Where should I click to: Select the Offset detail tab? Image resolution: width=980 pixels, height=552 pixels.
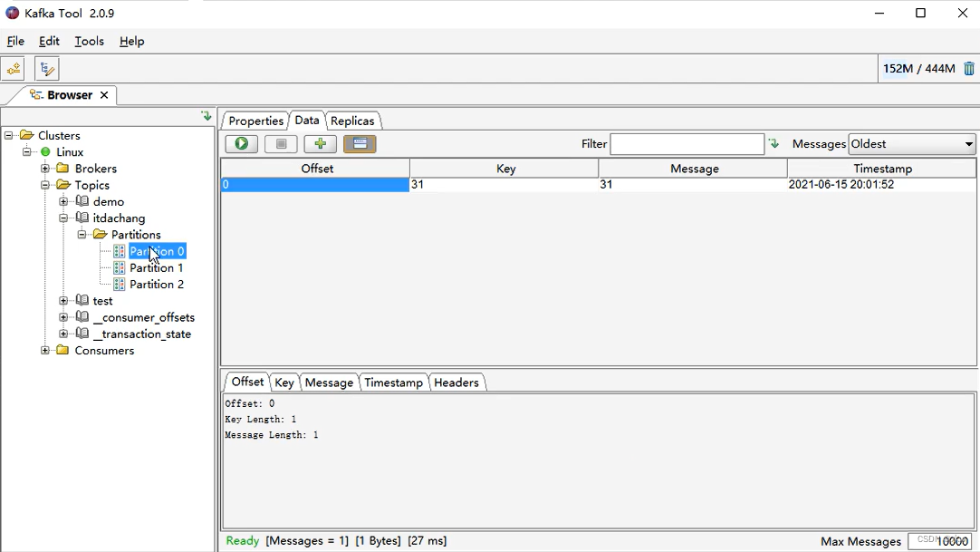tap(247, 382)
